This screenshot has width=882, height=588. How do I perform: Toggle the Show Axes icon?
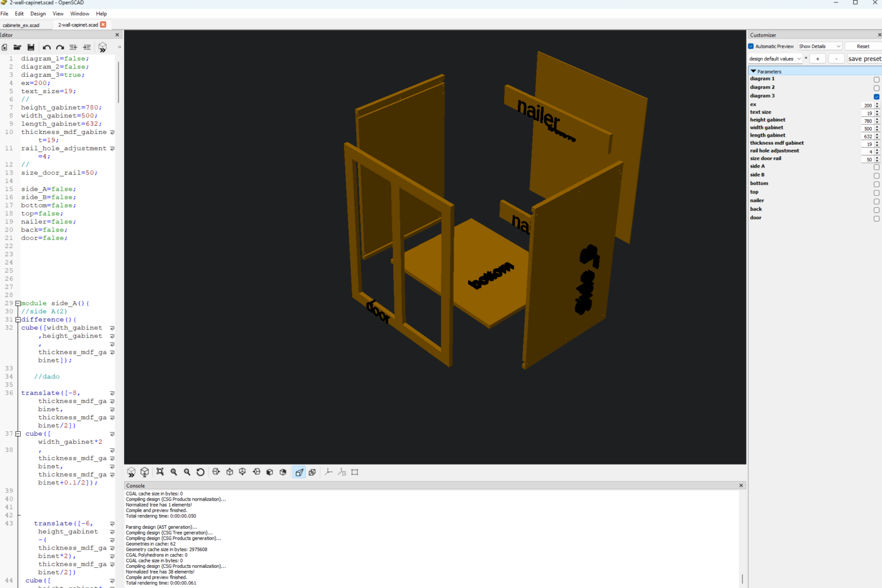[328, 472]
